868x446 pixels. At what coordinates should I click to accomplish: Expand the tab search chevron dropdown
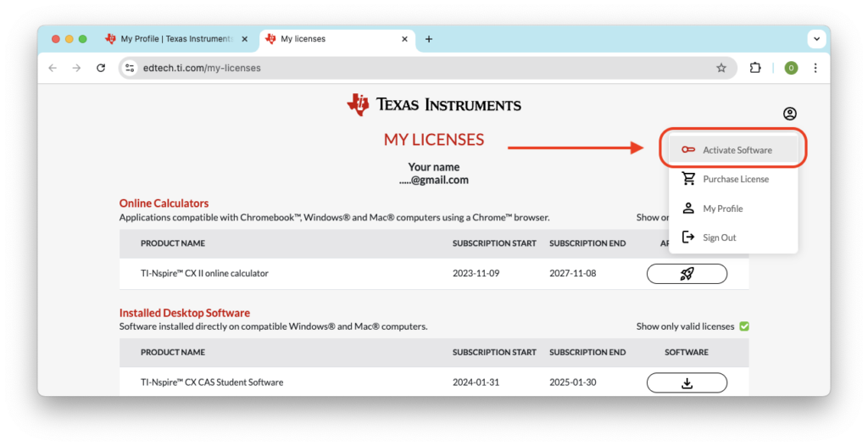coord(816,39)
